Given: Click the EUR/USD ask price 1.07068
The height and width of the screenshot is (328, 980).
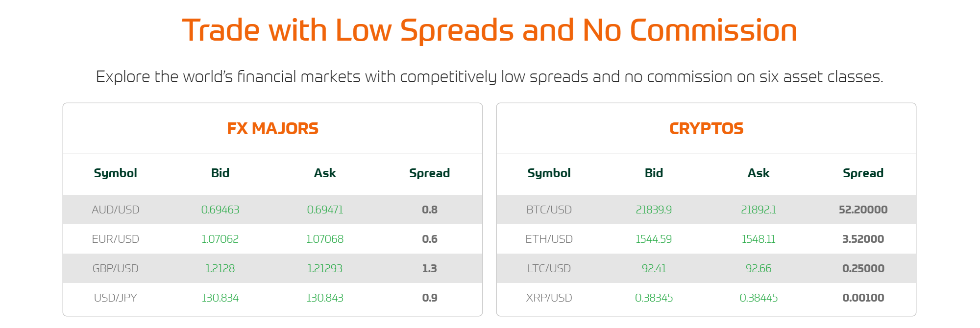Looking at the screenshot, I should (x=325, y=239).
